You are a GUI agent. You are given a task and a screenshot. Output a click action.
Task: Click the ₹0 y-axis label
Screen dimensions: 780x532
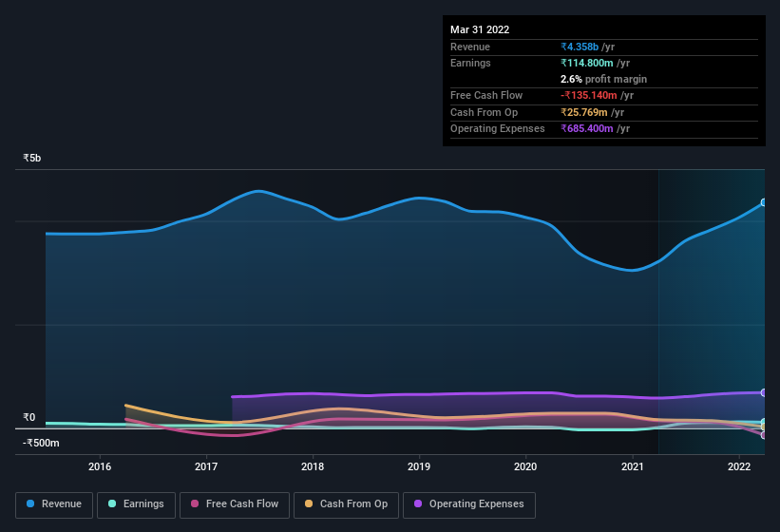[x=29, y=418]
